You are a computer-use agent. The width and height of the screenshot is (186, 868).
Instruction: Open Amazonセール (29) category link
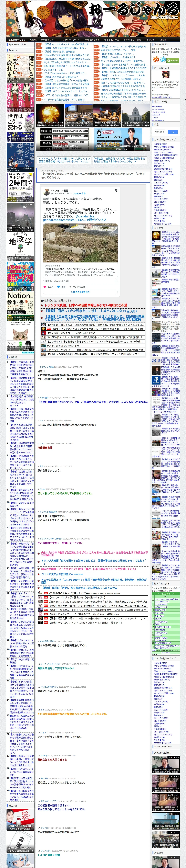click(163, 224)
